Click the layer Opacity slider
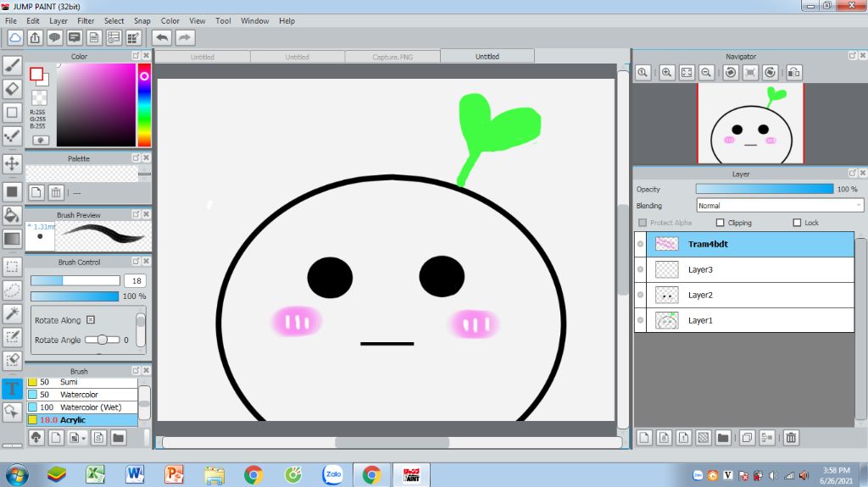 coord(765,189)
